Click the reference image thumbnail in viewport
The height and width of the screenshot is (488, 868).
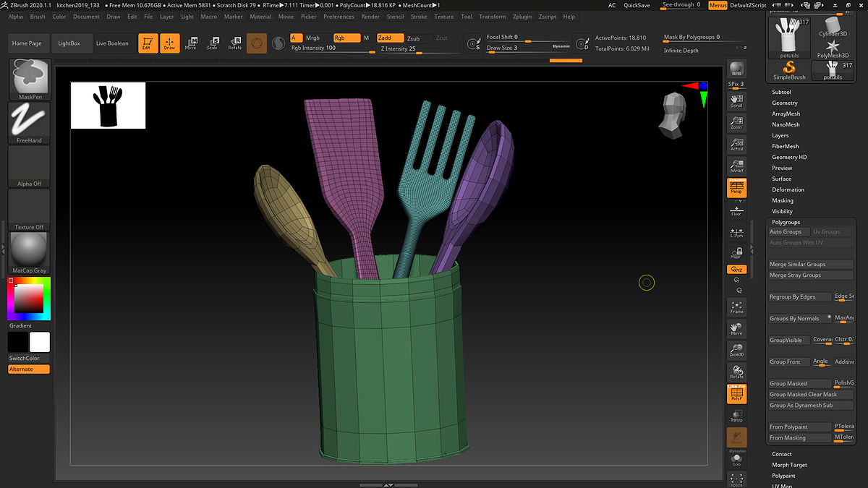[x=108, y=106]
